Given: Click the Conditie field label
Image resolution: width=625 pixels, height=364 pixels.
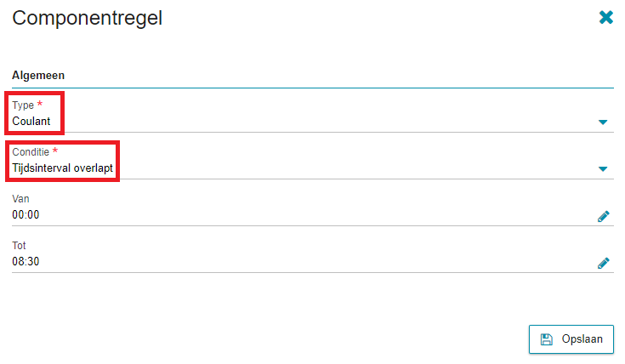Looking at the screenshot, I should pyautogui.click(x=31, y=151).
